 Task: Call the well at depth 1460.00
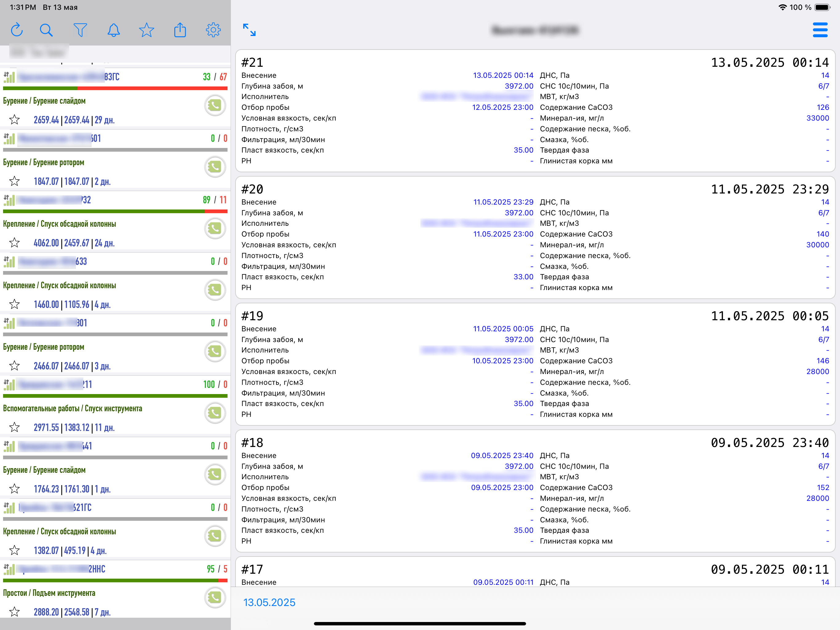[x=215, y=290]
